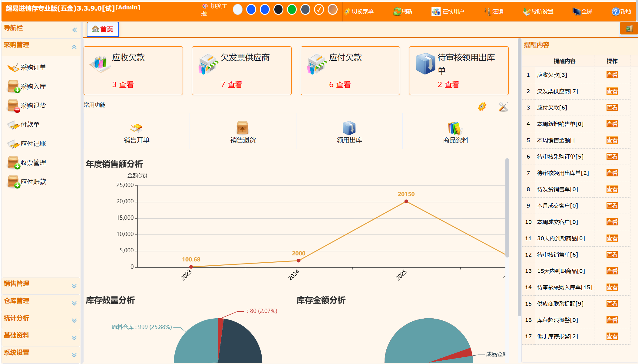Select the 首页 tab
The width and height of the screenshot is (638, 364).
103,29
